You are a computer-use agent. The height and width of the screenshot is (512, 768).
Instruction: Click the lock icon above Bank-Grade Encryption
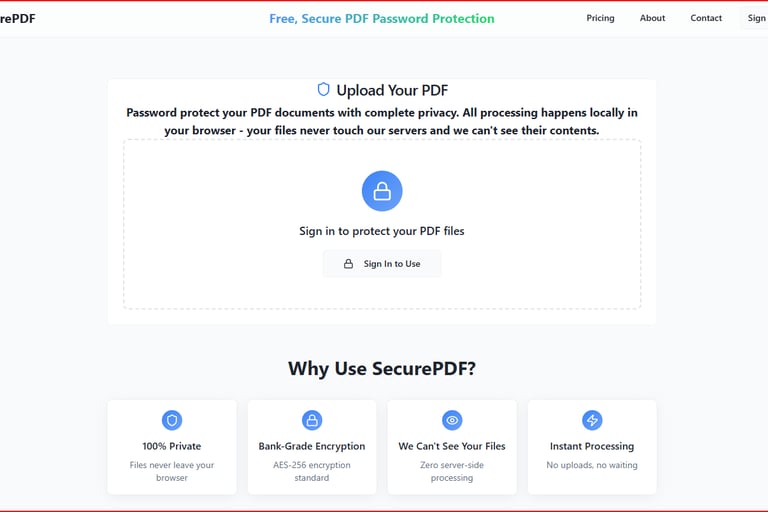pyautogui.click(x=312, y=420)
